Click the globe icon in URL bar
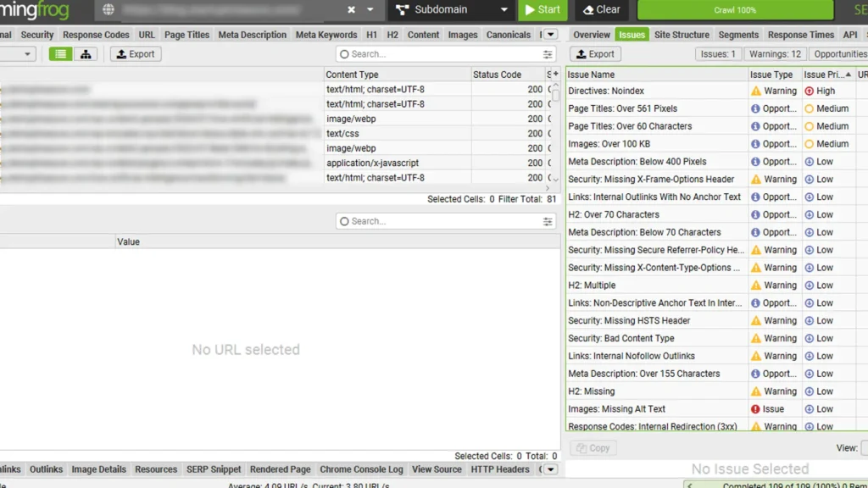 108,10
